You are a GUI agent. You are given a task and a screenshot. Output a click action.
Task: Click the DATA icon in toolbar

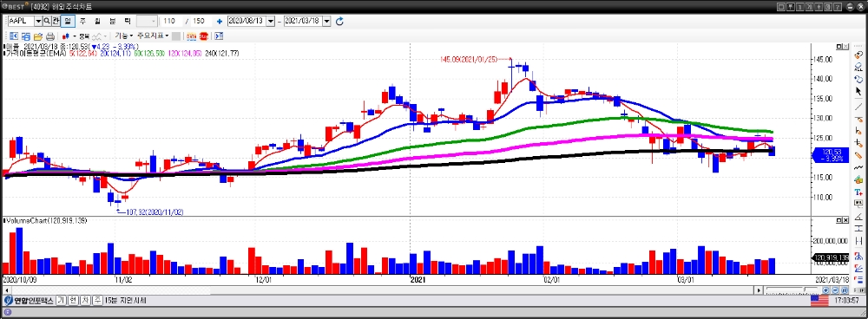tap(192, 36)
